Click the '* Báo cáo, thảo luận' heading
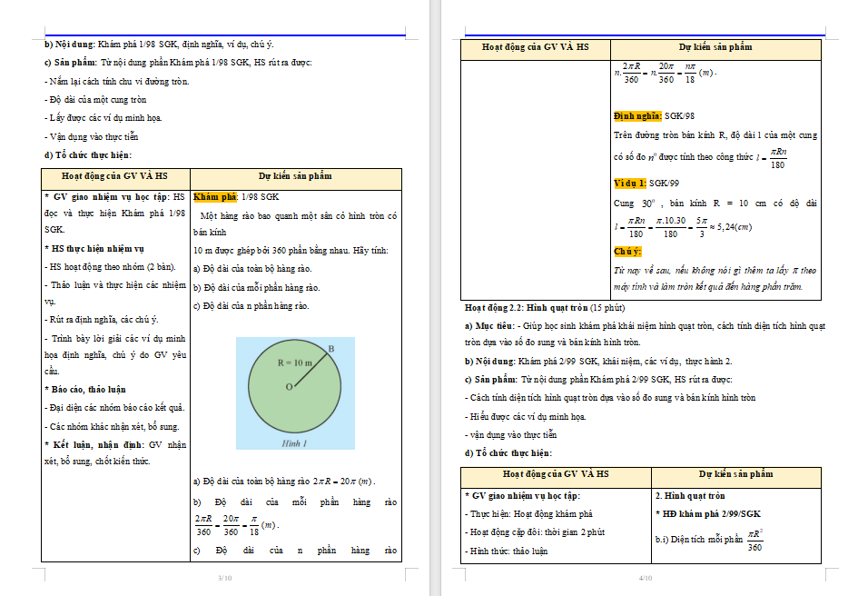 87,389
